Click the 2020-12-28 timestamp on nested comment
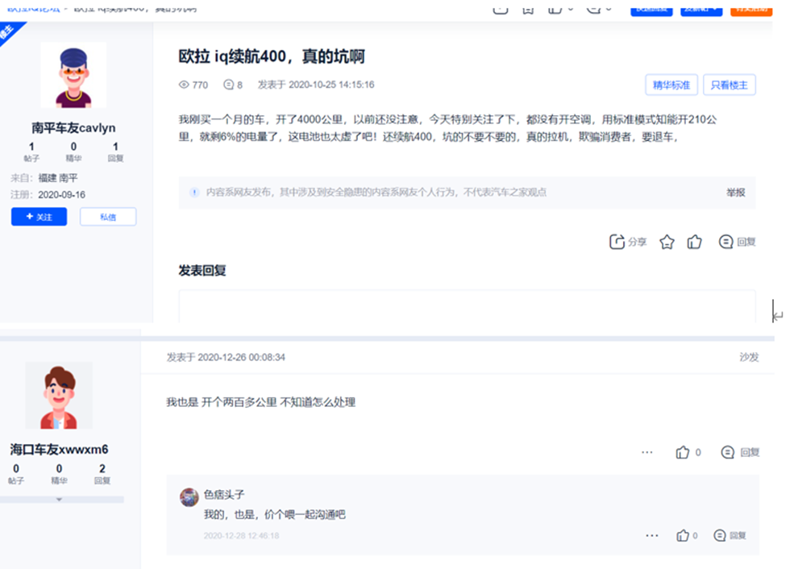This screenshot has height=569, width=794. [242, 536]
